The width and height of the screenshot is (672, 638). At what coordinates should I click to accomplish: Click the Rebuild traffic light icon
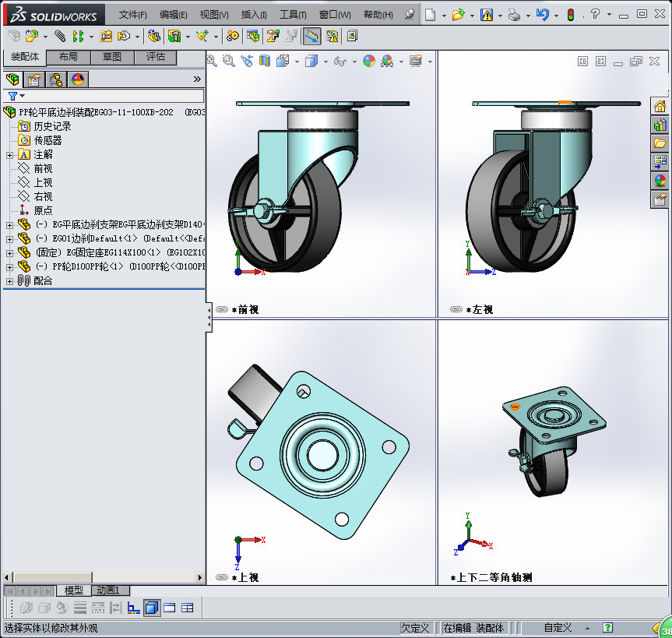pyautogui.click(x=571, y=15)
